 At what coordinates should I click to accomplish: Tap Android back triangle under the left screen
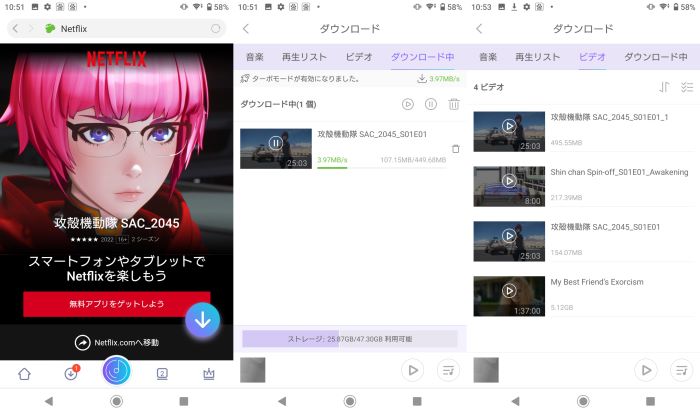(49, 401)
